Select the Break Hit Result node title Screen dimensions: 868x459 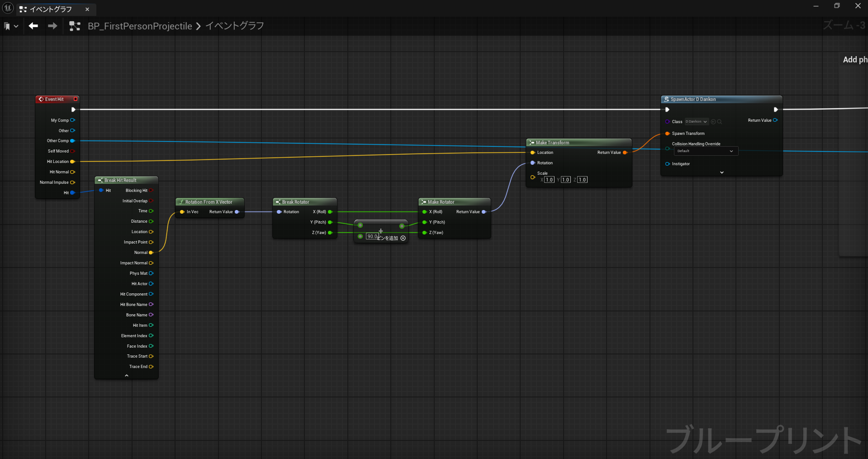pos(120,180)
